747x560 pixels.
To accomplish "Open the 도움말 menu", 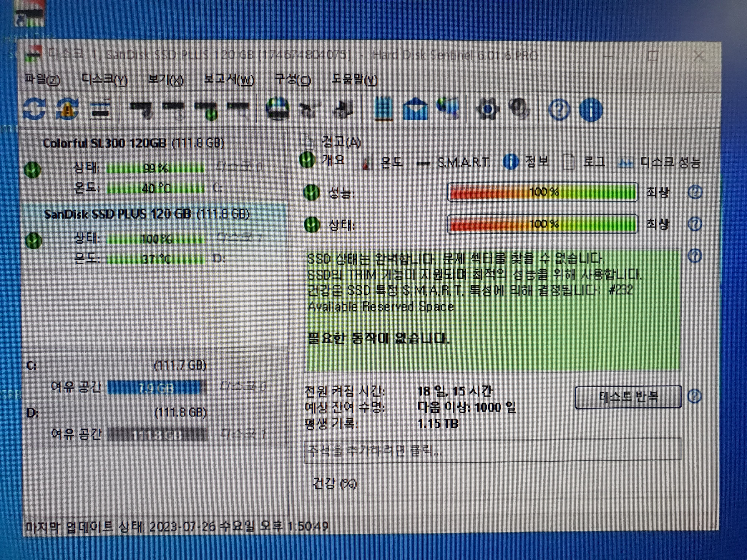I will 354,80.
